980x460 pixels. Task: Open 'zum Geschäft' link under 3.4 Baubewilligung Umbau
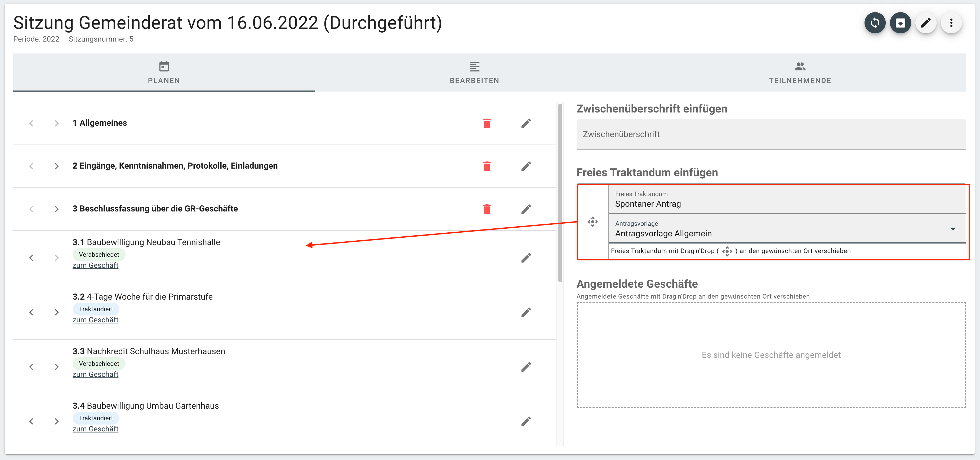click(96, 429)
